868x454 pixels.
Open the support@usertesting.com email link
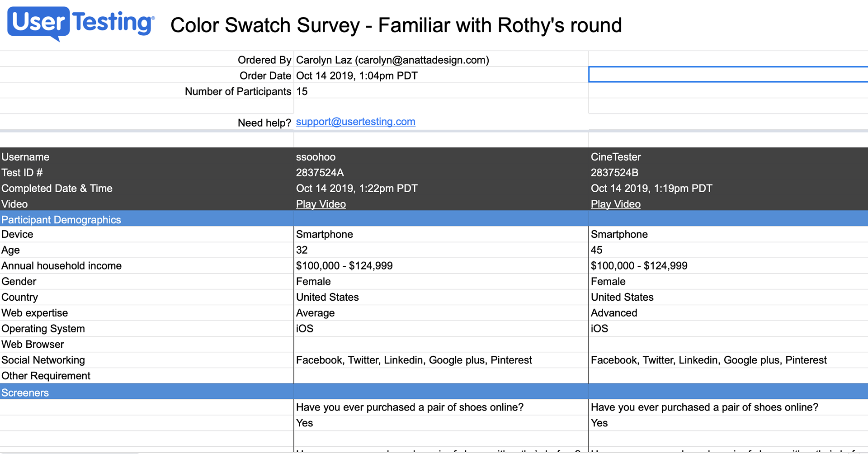[355, 122]
